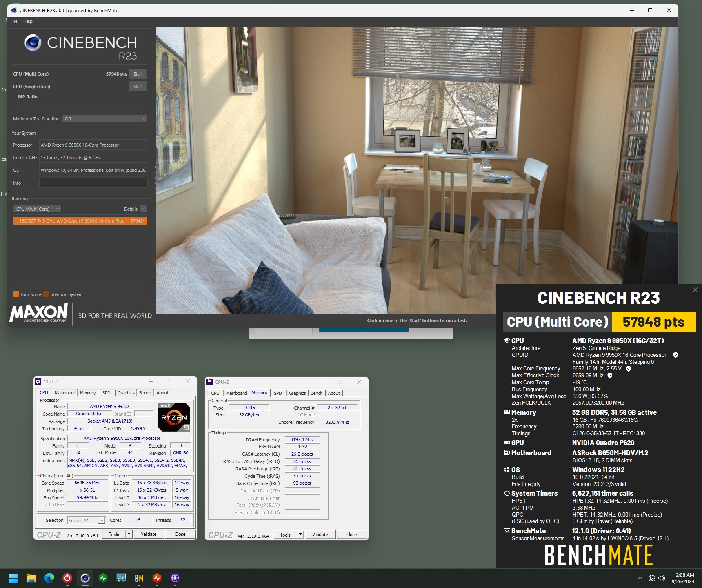
Task: Click the CPU section icon in BenchMate
Action: point(507,341)
